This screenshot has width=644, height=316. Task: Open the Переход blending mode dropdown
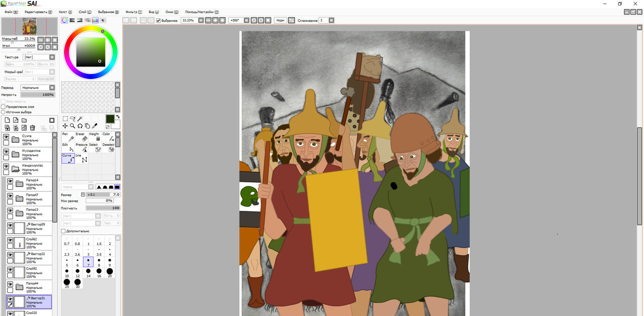(x=38, y=88)
